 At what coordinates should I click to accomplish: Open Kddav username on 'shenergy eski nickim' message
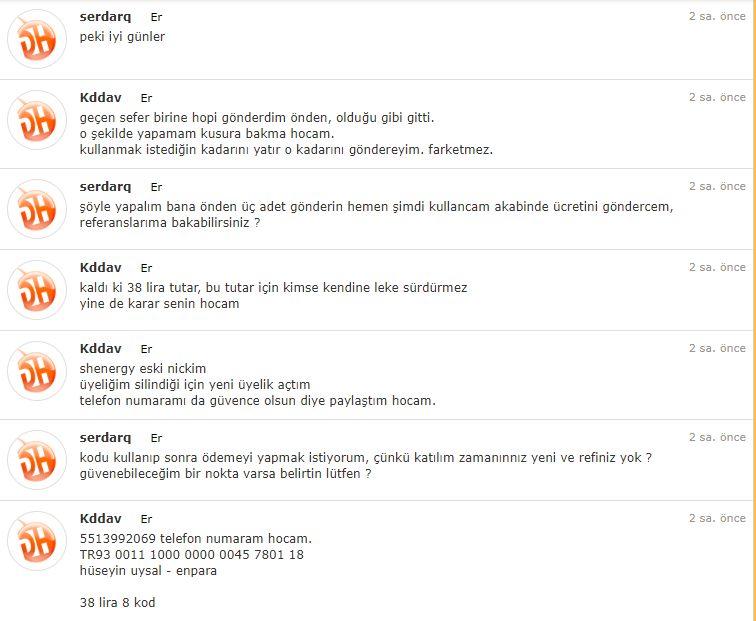click(x=100, y=349)
